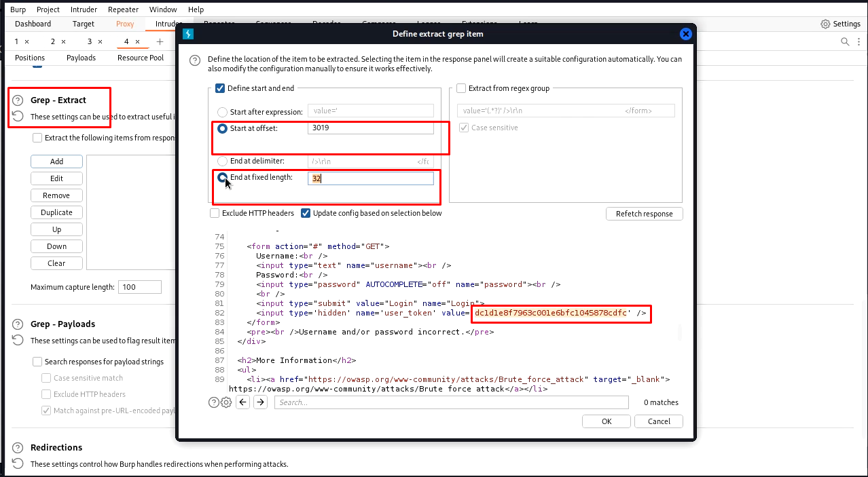Confirm the dialog with OK

tap(607, 421)
